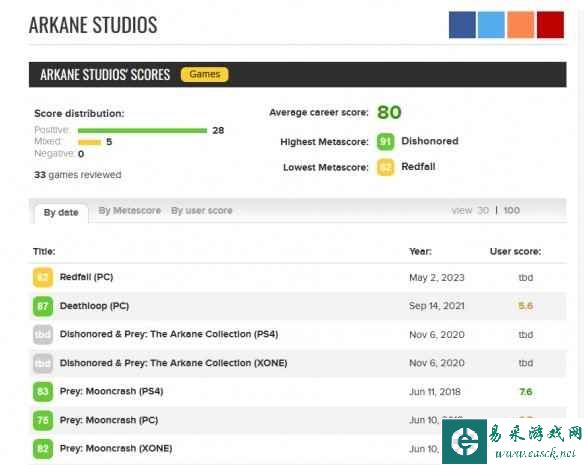Image resolution: width=584 pixels, height=465 pixels.
Task: Click the May 2, 2023 release date
Action: click(437, 278)
